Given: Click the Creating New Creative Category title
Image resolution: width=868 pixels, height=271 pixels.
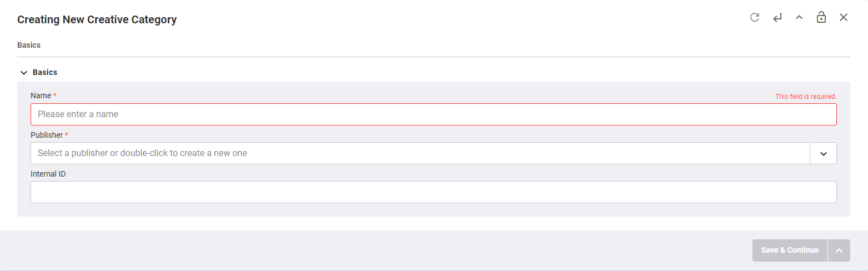Looking at the screenshot, I should [x=97, y=19].
